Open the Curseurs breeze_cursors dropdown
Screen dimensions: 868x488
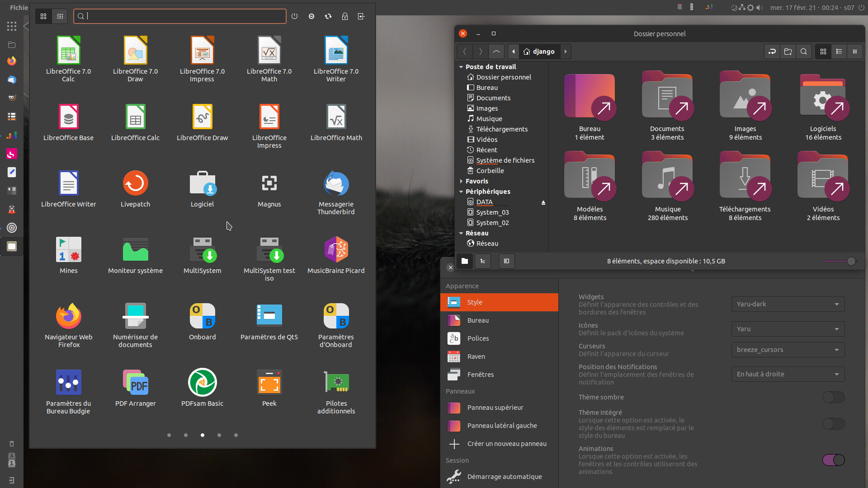(x=788, y=350)
